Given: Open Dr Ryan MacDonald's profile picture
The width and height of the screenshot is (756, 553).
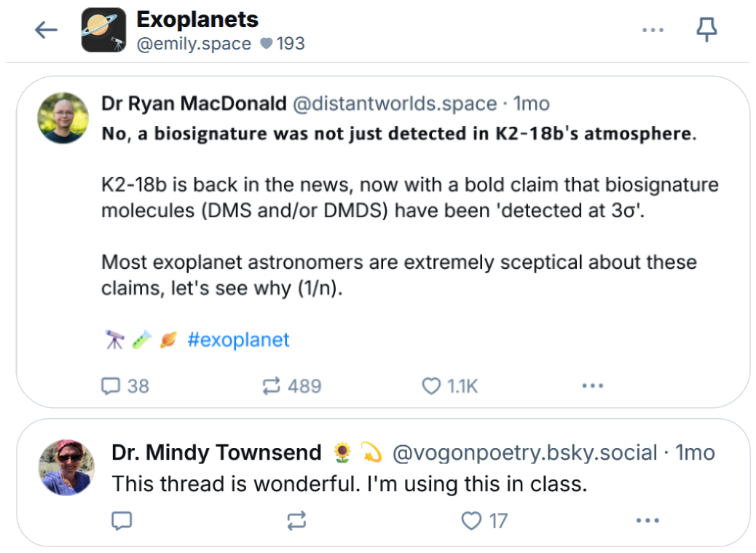Looking at the screenshot, I should click(x=63, y=118).
